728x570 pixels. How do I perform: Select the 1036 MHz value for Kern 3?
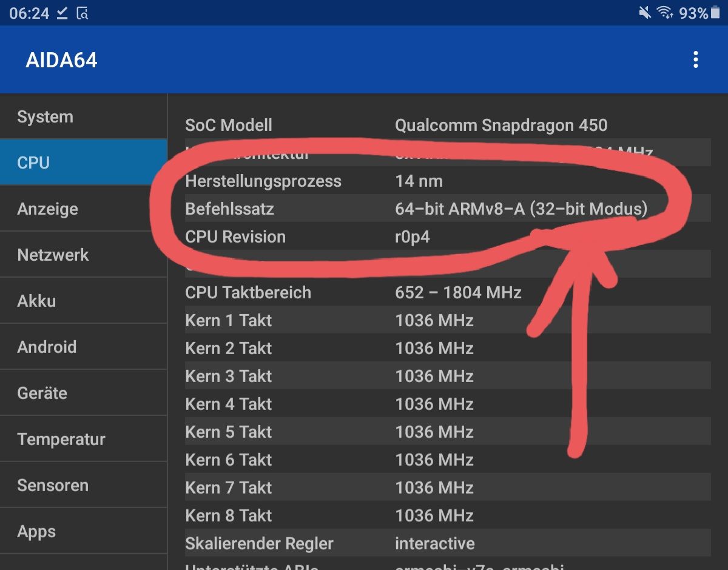(x=434, y=377)
